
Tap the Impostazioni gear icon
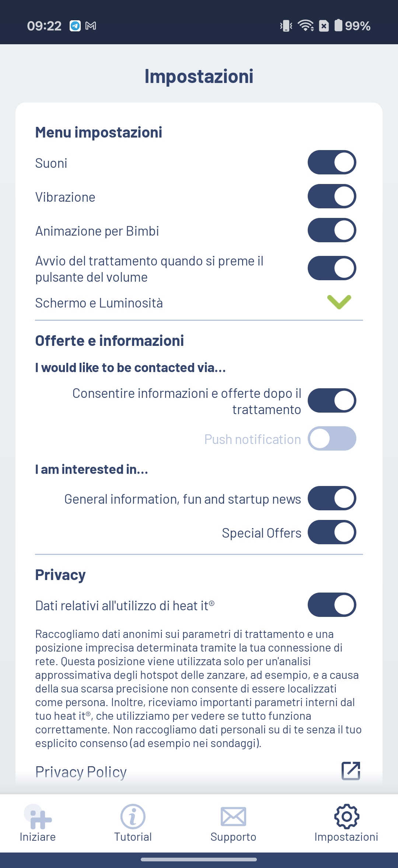[x=346, y=816]
